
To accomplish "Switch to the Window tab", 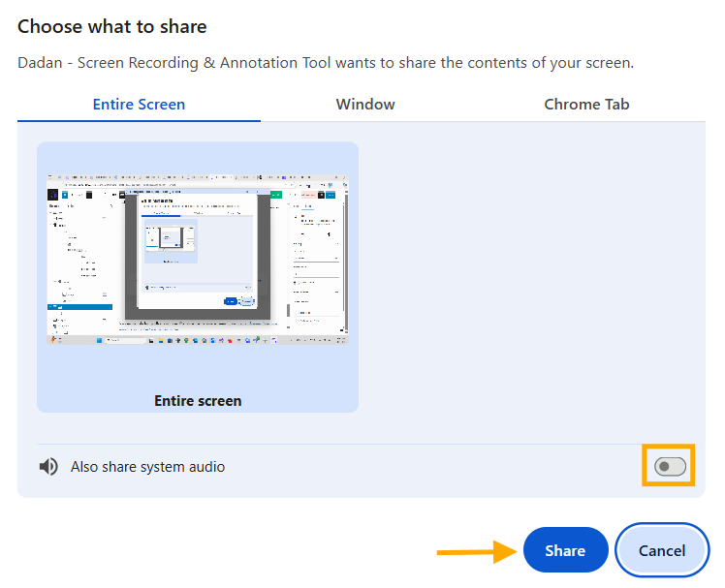I will [x=365, y=105].
